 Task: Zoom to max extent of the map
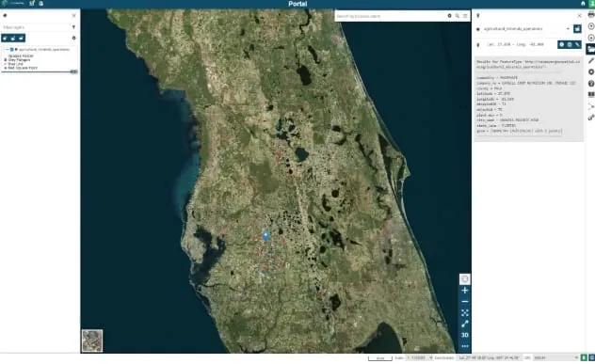[x=464, y=313]
